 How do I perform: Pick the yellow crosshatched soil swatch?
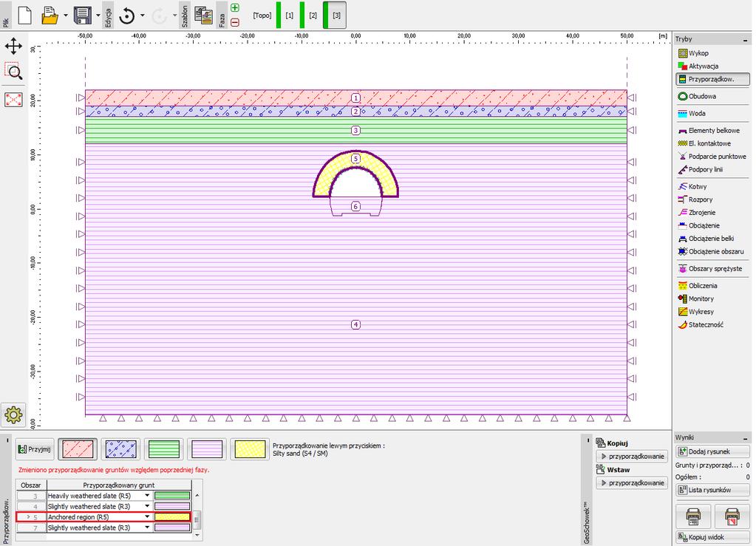coord(250,449)
